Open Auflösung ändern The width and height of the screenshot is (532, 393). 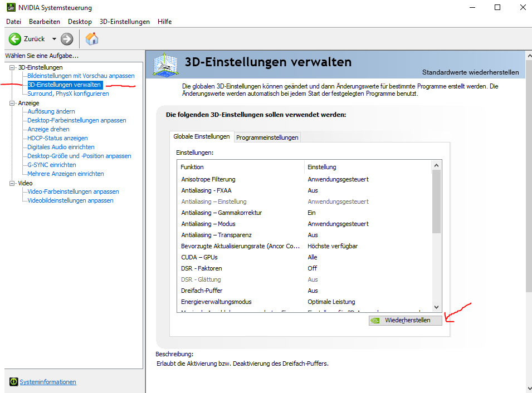coord(51,111)
